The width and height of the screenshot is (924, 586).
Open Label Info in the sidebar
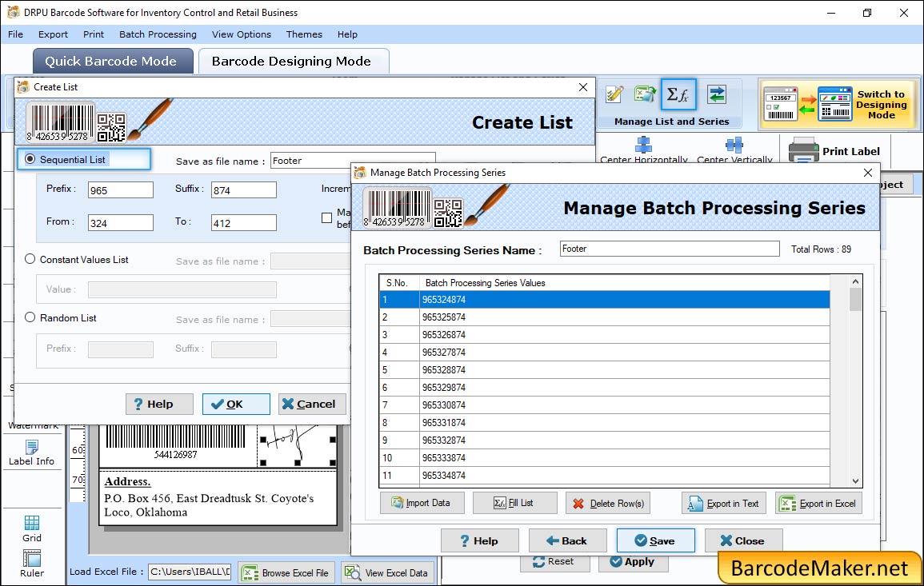click(32, 452)
